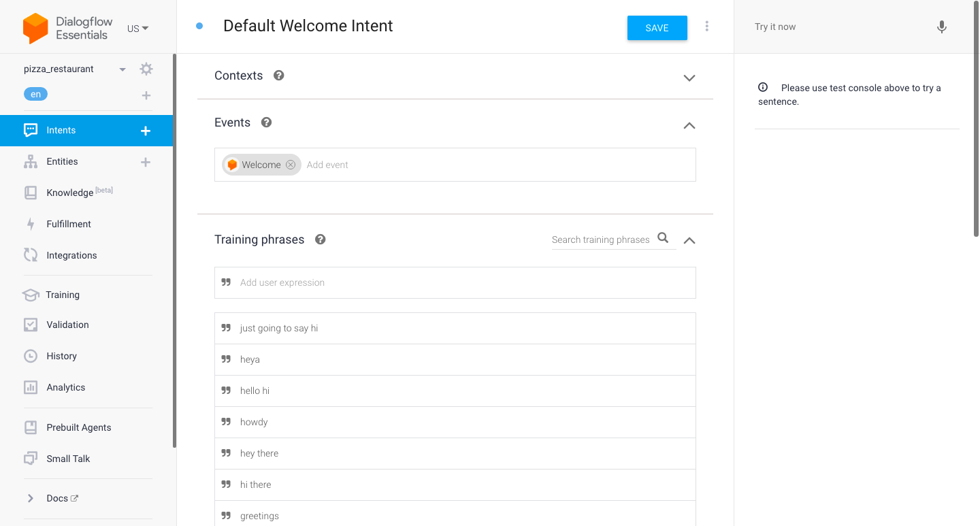Click the History clock icon
The height and width of the screenshot is (526, 980).
(x=31, y=356)
